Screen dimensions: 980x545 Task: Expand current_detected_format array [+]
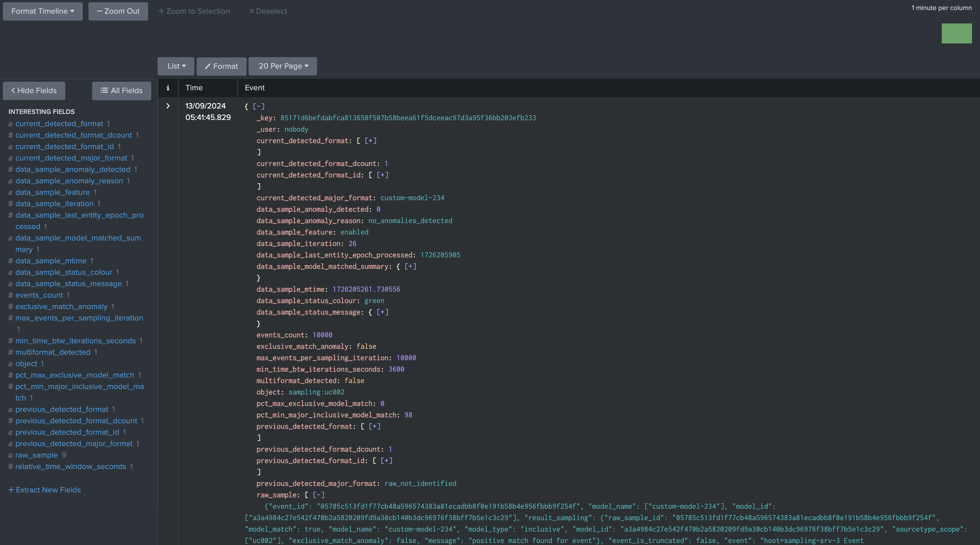[370, 141]
